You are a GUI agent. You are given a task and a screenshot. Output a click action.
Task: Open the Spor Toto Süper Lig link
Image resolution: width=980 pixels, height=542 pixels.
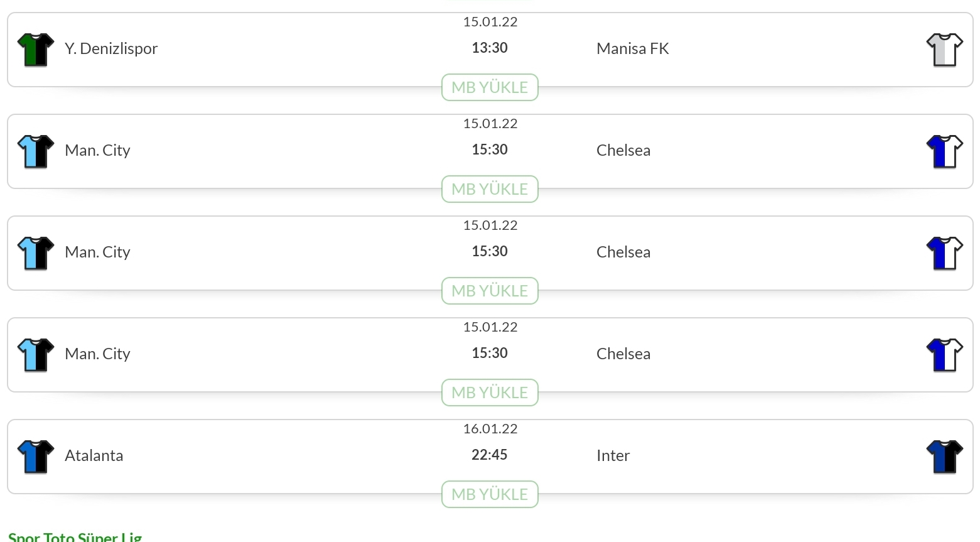tap(75, 537)
